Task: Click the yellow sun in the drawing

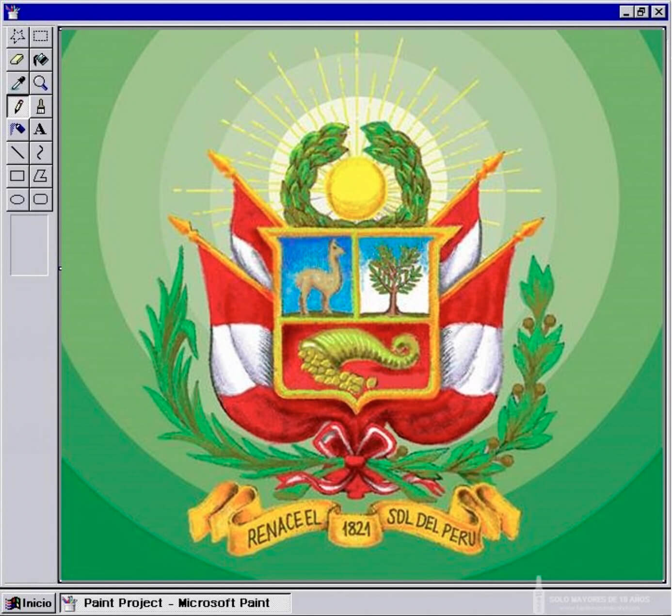Action: click(356, 187)
